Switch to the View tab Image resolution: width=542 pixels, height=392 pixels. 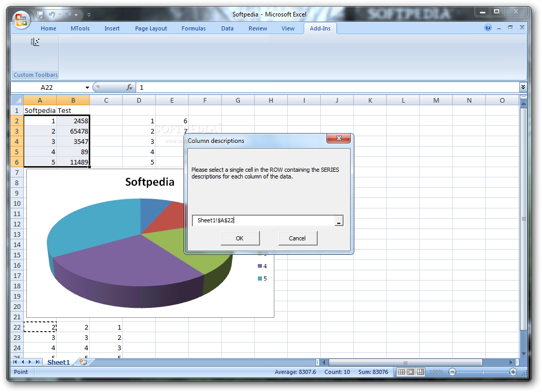(x=288, y=28)
